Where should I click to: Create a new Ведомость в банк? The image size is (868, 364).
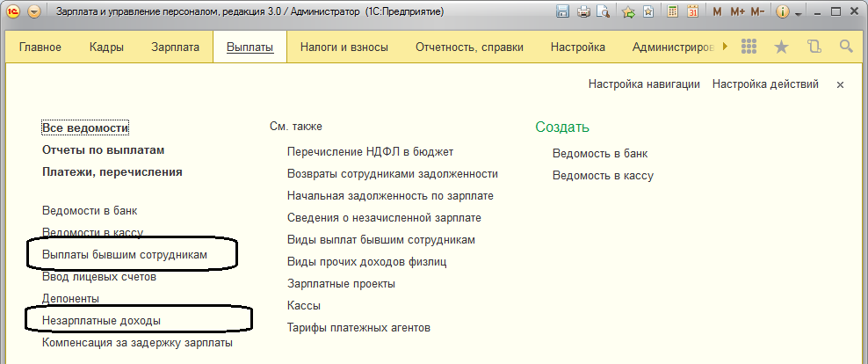click(x=600, y=154)
